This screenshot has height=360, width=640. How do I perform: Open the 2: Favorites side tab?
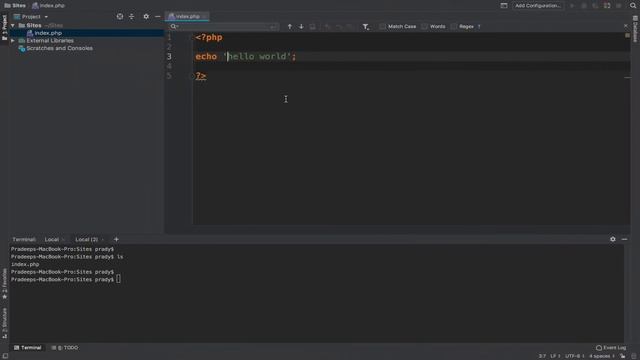coord(4,284)
